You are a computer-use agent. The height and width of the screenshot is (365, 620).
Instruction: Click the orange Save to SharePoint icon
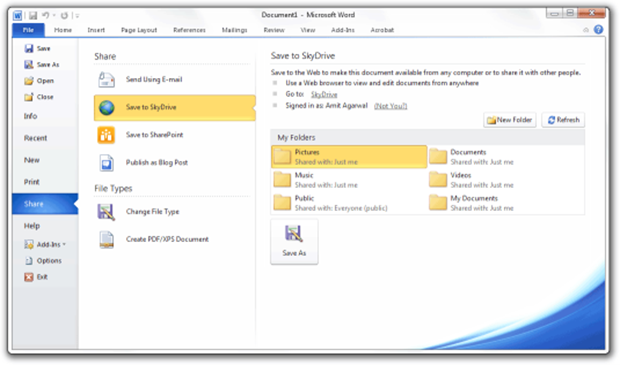click(106, 135)
